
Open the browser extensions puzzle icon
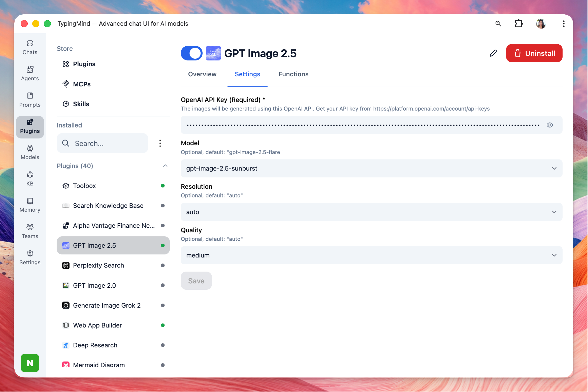click(x=518, y=24)
